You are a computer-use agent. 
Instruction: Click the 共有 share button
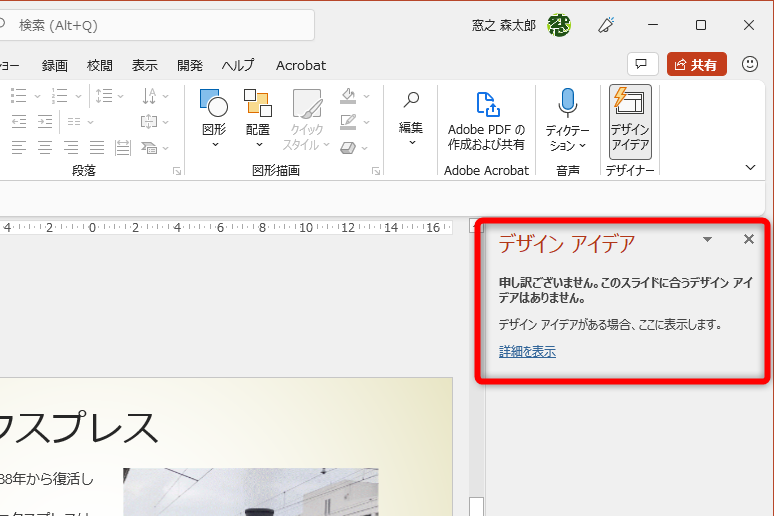[x=697, y=64]
